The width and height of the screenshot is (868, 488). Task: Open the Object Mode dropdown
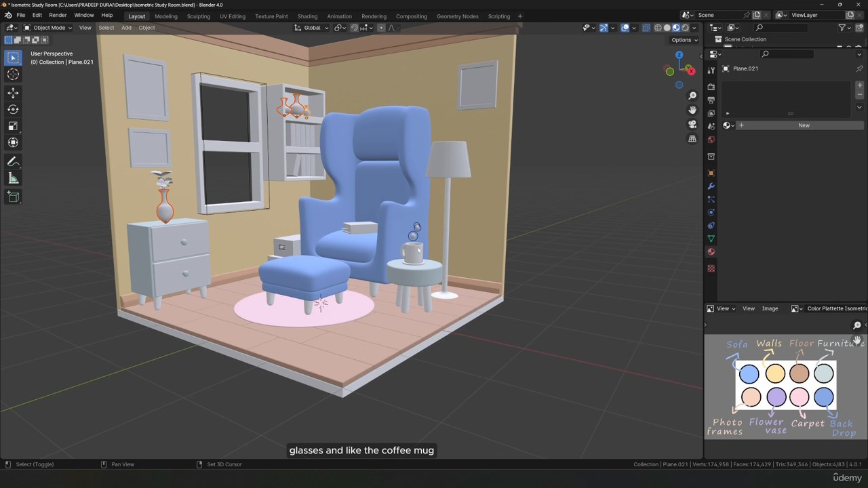click(x=48, y=28)
